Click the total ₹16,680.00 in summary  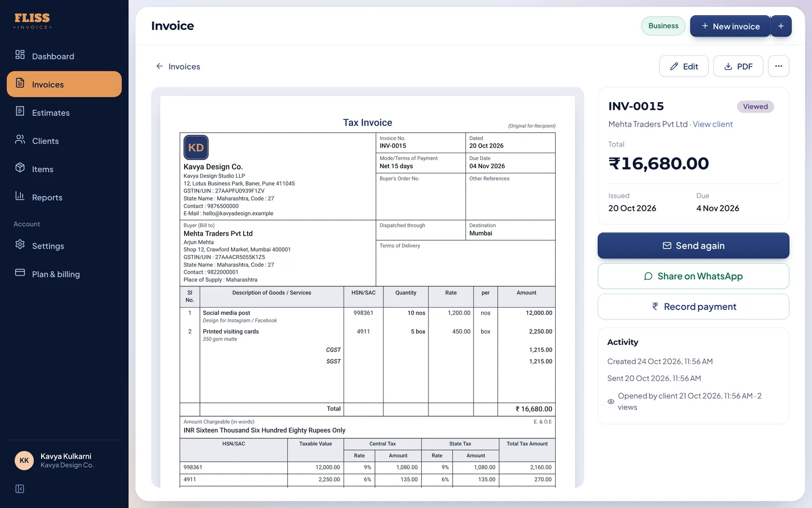point(659,164)
